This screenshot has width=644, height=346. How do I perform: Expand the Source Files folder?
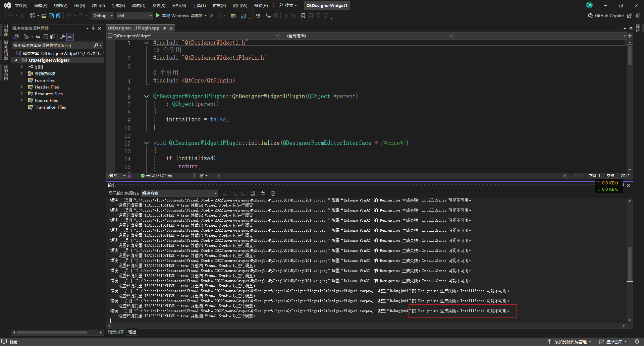tap(21, 100)
